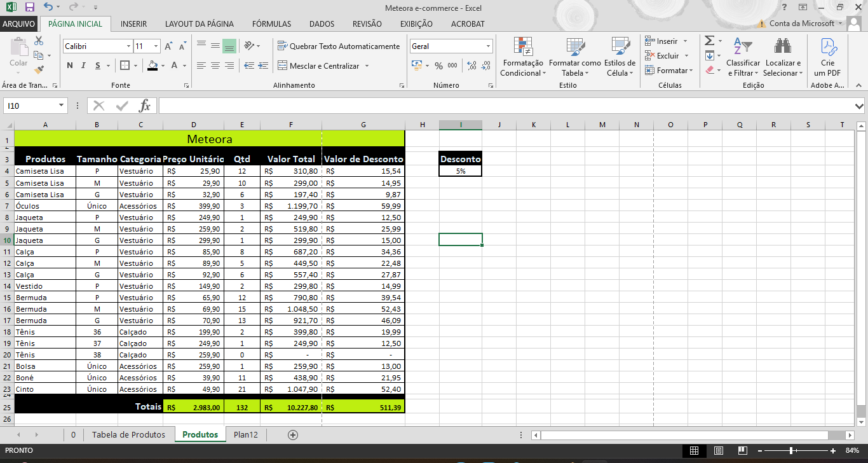Switch to LAYOUT DA PÁGINA tab
Viewport: 868px width, 463px height.
tap(200, 24)
